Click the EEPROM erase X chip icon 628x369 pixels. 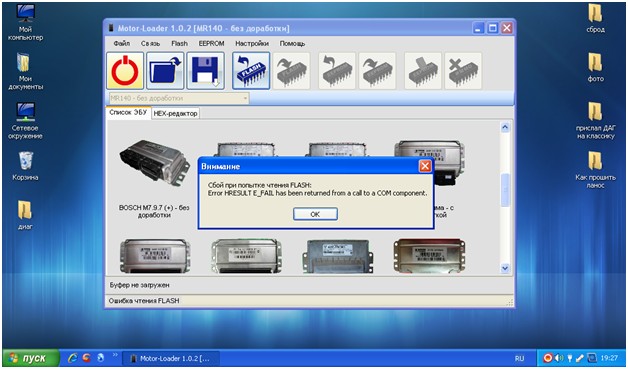(463, 71)
